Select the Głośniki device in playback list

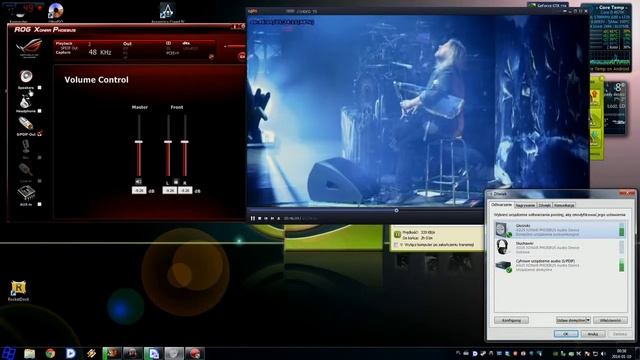[560, 230]
